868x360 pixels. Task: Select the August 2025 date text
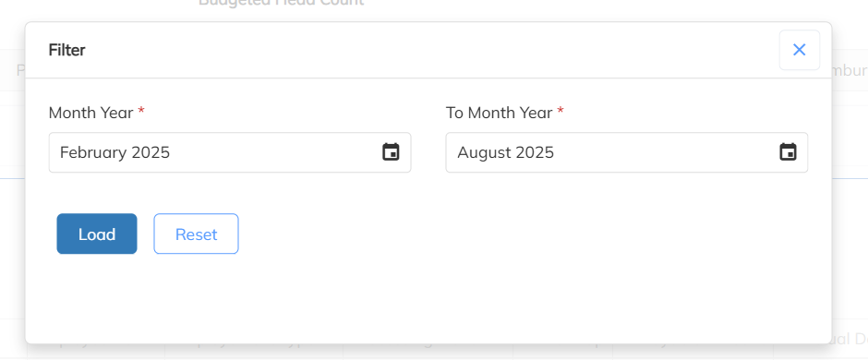pos(505,152)
